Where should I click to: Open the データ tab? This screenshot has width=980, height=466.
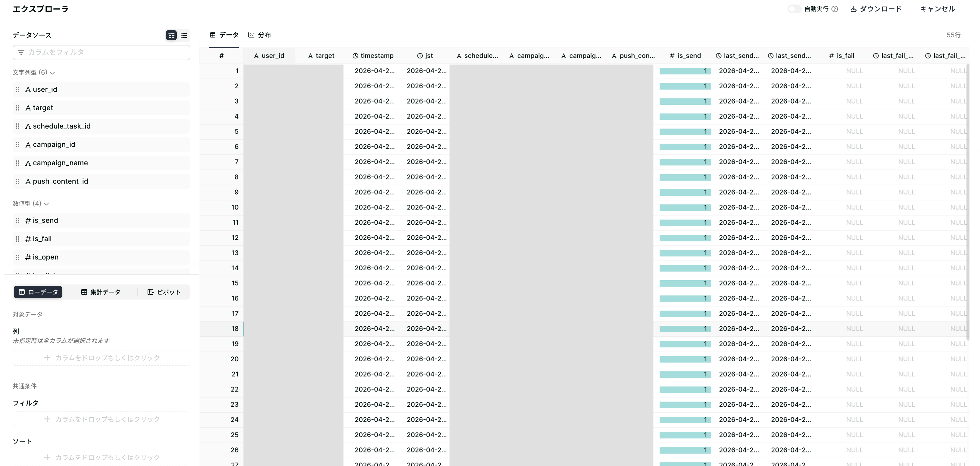tap(224, 35)
